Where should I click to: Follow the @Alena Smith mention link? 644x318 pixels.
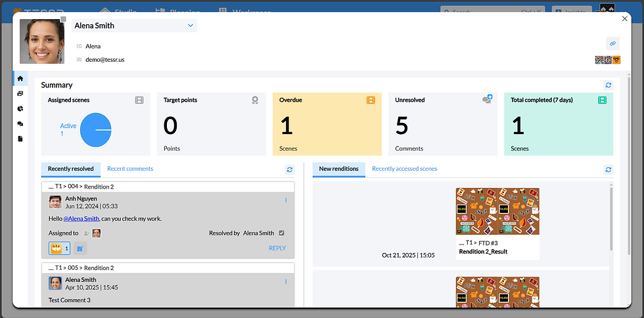coord(81,219)
